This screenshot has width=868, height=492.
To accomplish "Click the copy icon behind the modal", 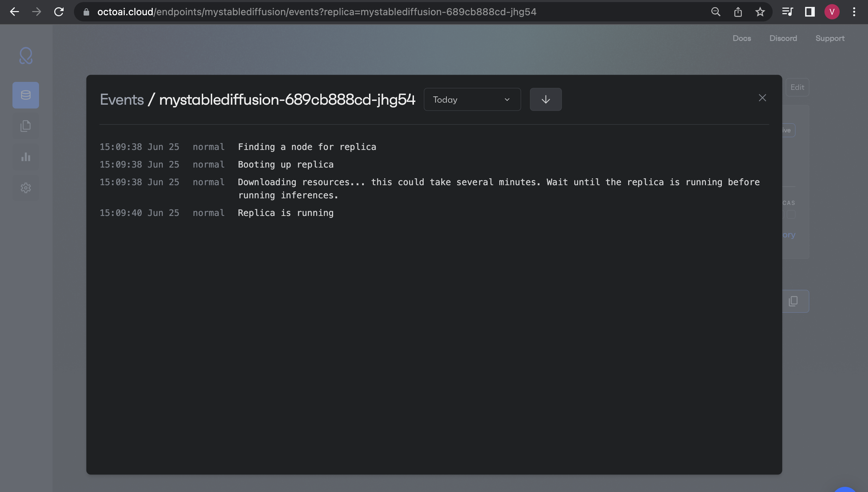I will (x=793, y=301).
